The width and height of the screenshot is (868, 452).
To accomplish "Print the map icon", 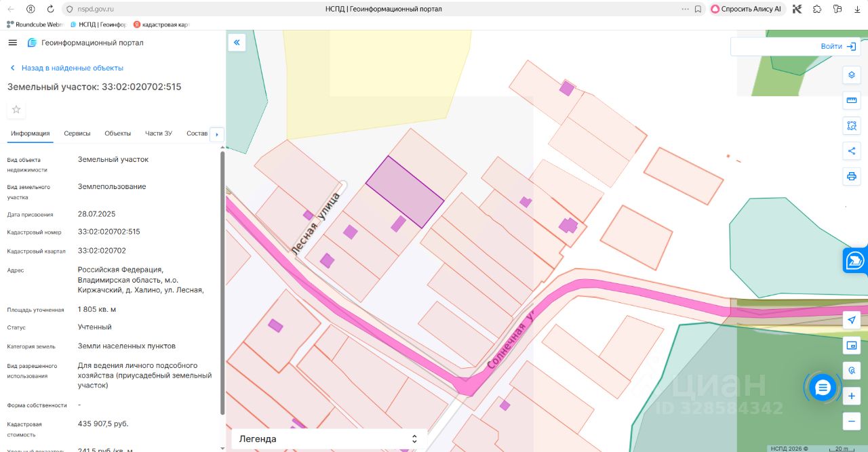I will (851, 176).
